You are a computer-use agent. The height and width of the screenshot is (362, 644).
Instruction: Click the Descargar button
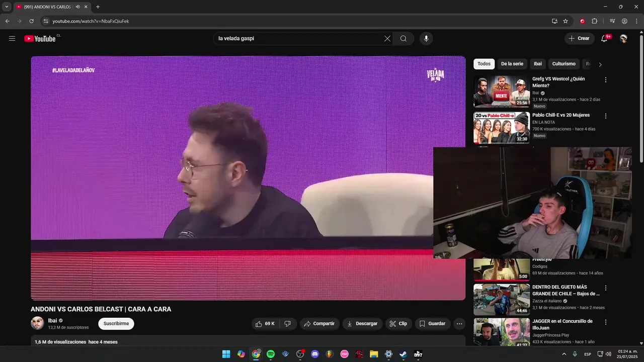click(362, 324)
